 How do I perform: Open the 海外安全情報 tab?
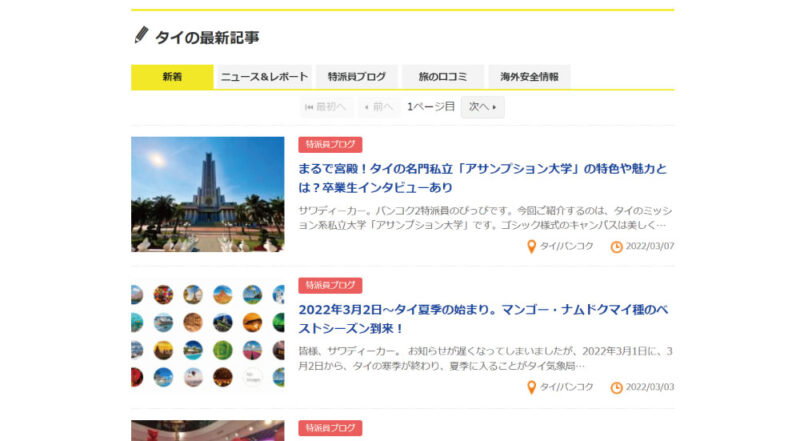[529, 77]
